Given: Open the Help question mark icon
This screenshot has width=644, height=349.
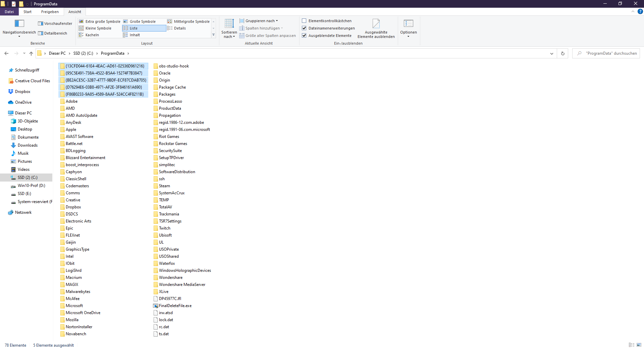Looking at the screenshot, I should click(640, 11).
